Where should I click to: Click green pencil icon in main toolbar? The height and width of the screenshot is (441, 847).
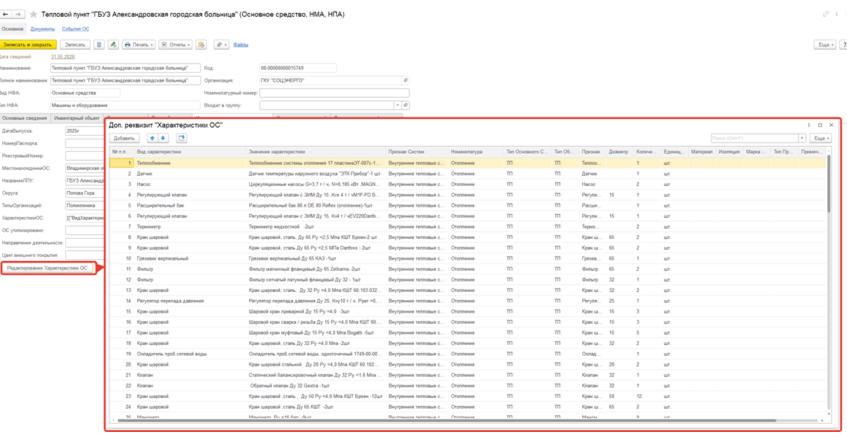coord(113,45)
